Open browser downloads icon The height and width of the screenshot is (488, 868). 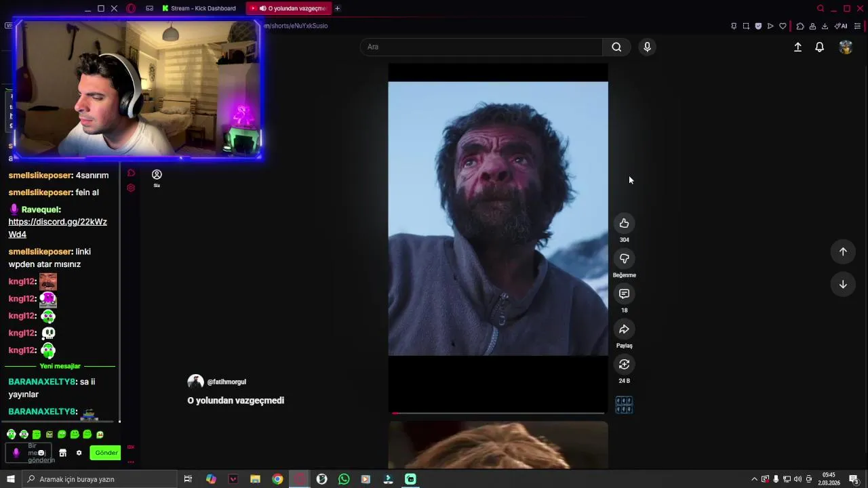coord(825,26)
